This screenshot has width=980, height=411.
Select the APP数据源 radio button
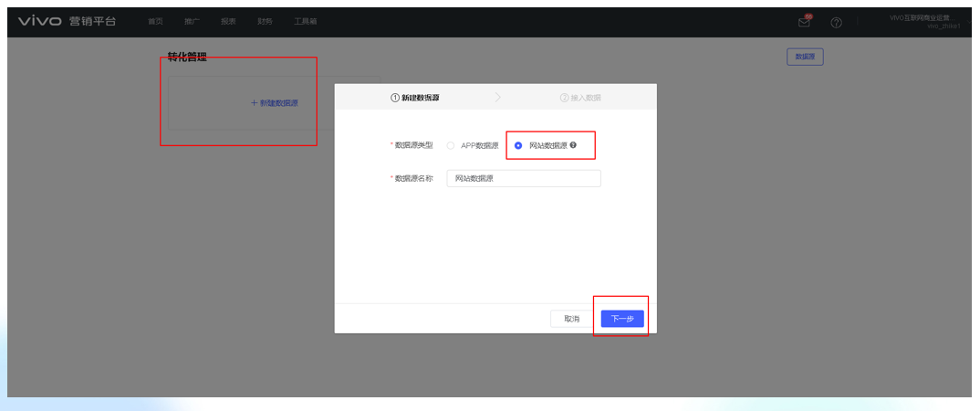click(x=451, y=145)
